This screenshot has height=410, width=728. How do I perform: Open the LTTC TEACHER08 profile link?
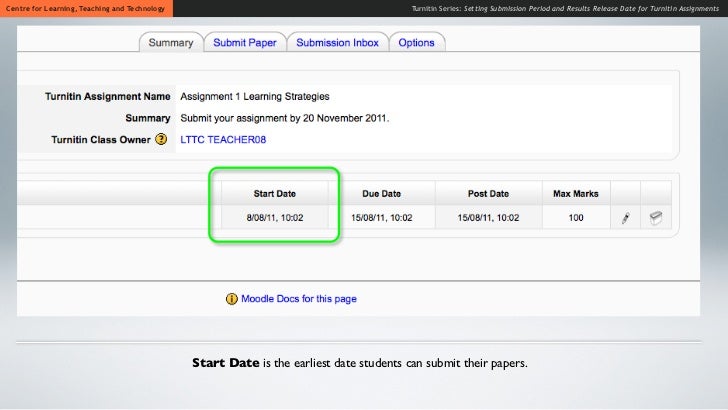point(223,140)
